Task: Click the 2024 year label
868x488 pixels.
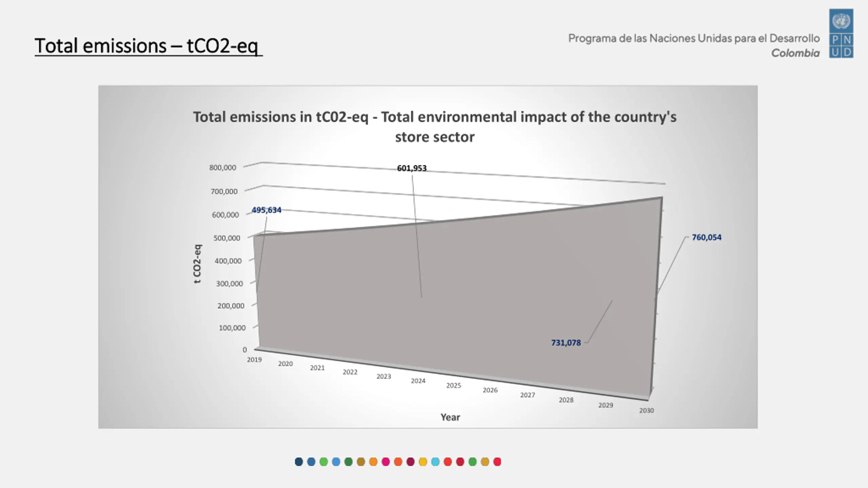Action: (418, 381)
